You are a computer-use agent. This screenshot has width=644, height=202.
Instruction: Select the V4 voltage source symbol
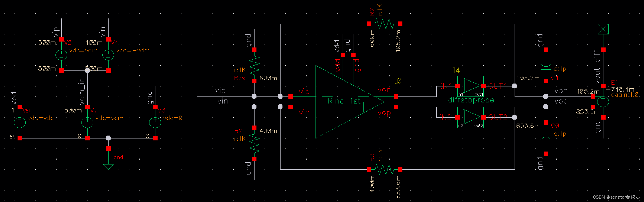[108, 55]
